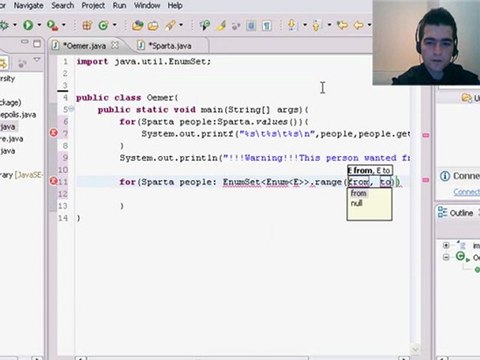Click the New Java Class icon
Image resolution: width=480 pixels, height=360 pixels.
point(104,25)
